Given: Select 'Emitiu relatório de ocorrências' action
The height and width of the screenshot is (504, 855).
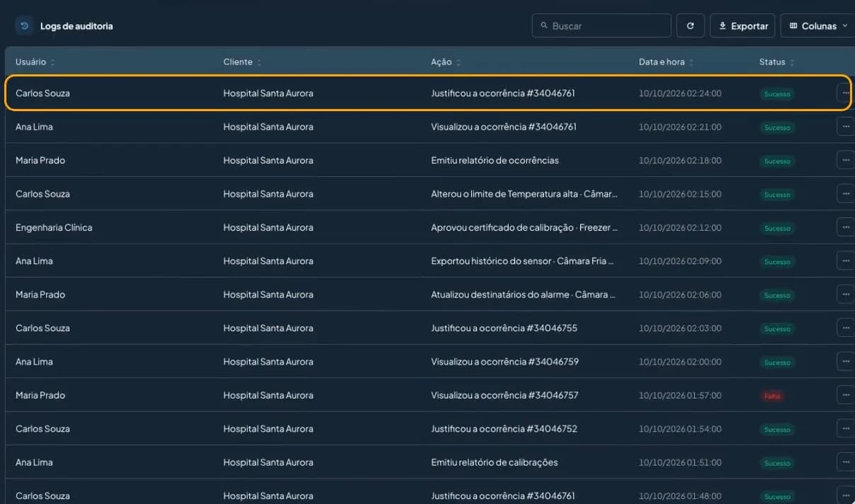Looking at the screenshot, I should pos(494,160).
